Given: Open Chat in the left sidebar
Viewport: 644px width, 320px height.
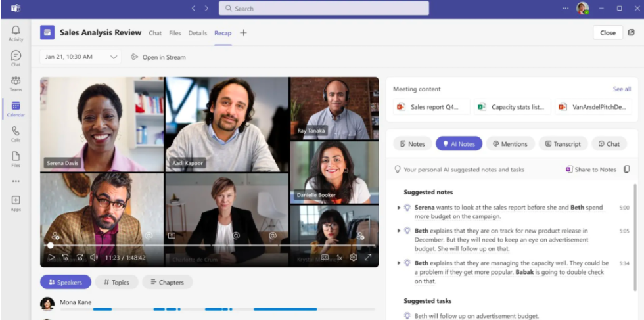Looking at the screenshot, I should click(x=16, y=58).
